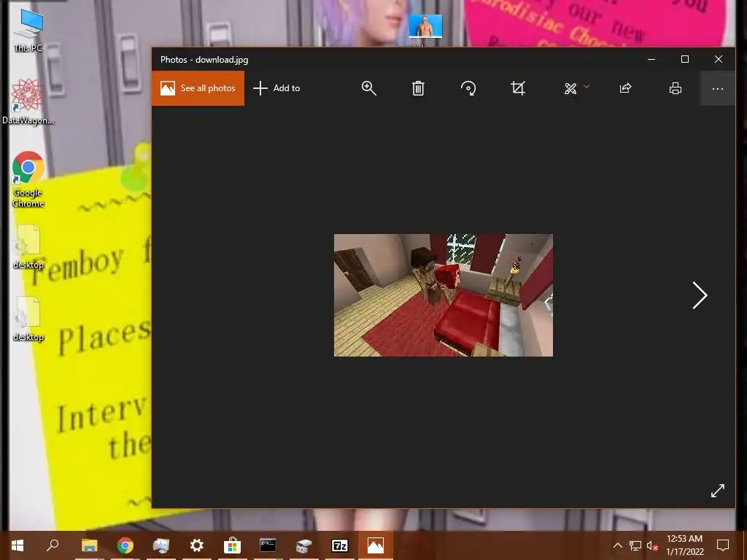747x560 pixels.
Task: Select DataWagon desktop shortcut
Action: point(28,101)
